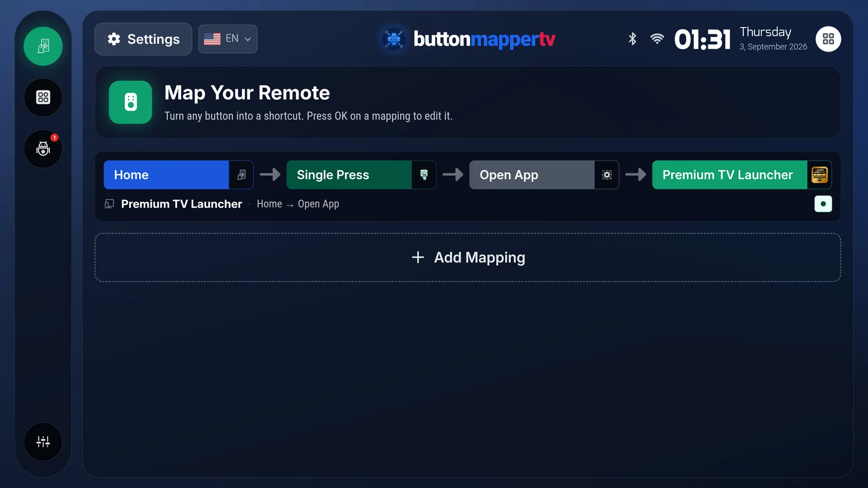The image size is (868, 488).
Task: Click the gear icon beside Open App
Action: click(x=607, y=175)
